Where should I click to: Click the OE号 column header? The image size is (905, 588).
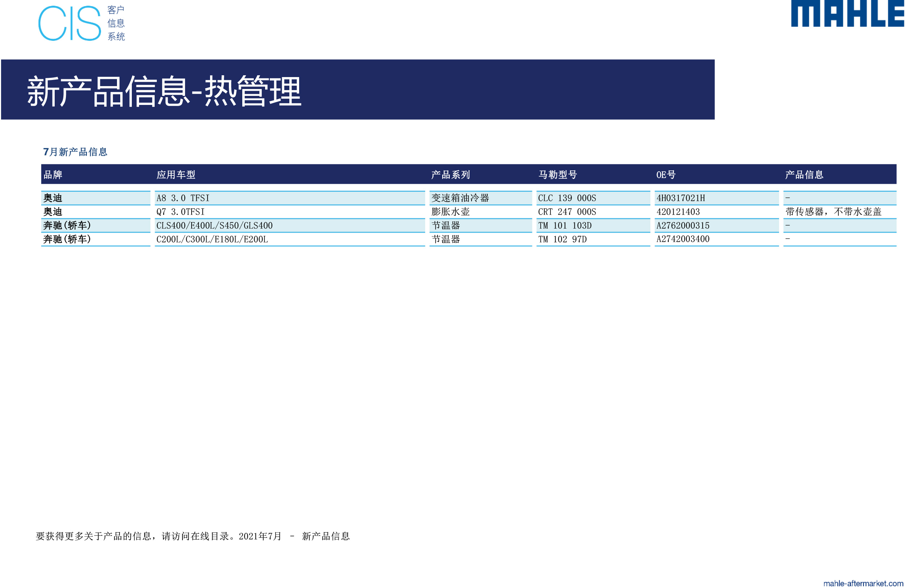[x=666, y=175]
